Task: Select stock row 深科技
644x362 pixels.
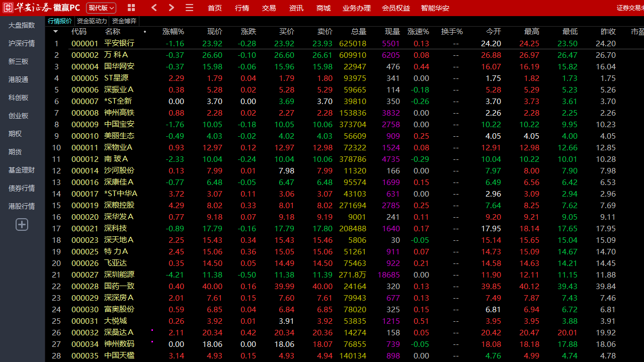Action: pos(345,228)
